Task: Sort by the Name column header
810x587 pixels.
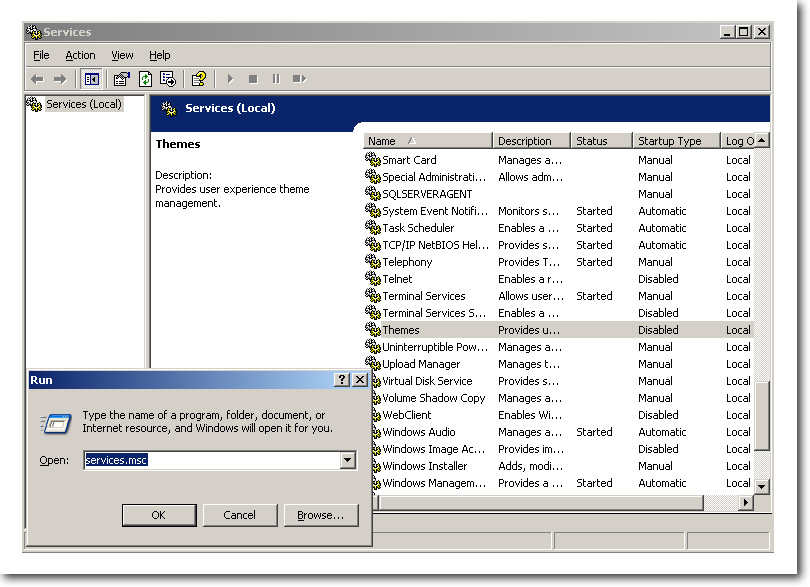Action: pyautogui.click(x=428, y=141)
